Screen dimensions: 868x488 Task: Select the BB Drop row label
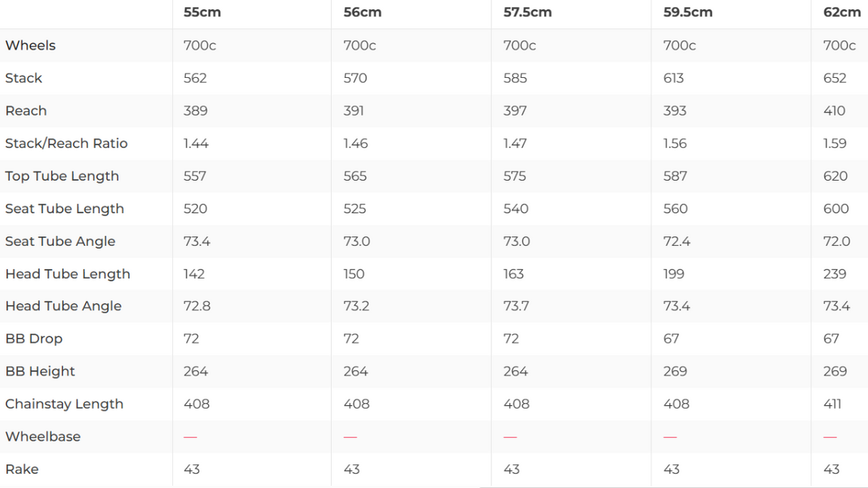pyautogui.click(x=34, y=339)
